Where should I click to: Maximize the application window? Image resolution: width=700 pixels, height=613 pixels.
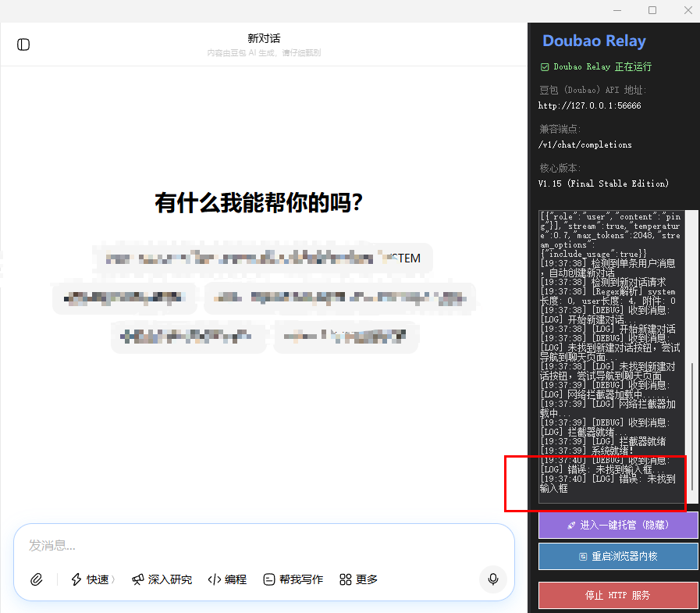[652, 10]
